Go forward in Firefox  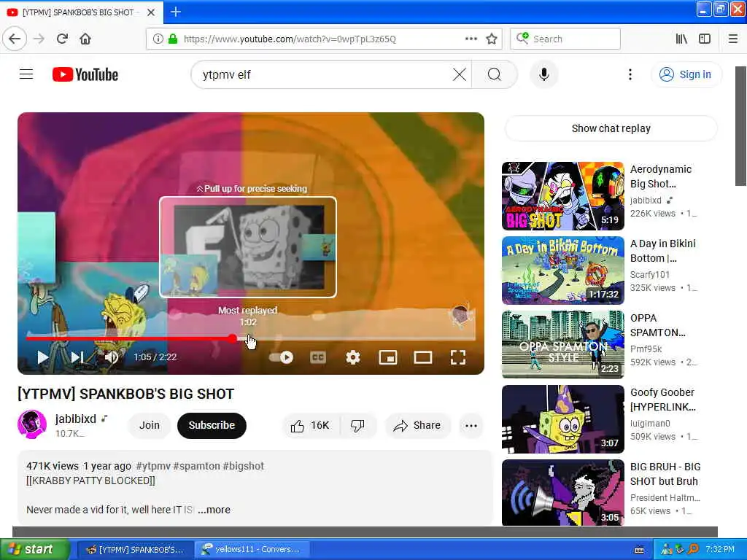tap(39, 39)
